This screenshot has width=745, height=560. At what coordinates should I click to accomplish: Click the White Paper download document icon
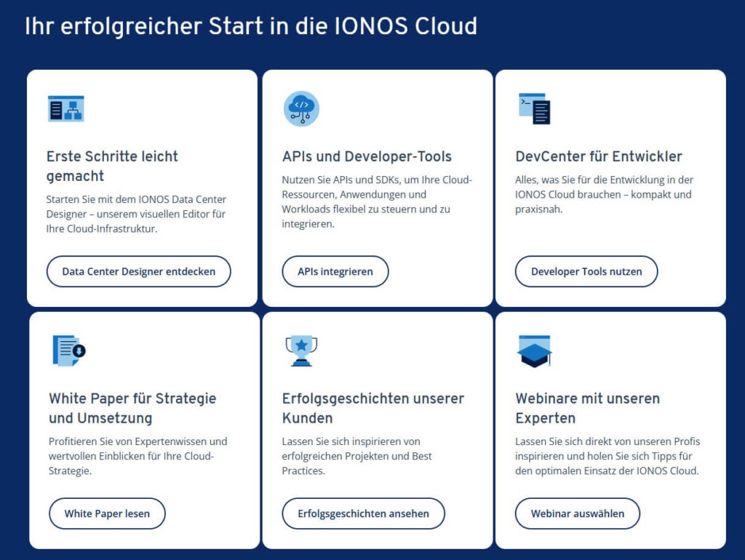click(68, 351)
